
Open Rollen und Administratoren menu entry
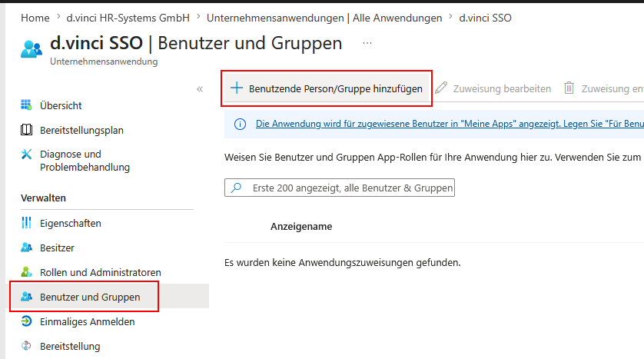click(100, 272)
